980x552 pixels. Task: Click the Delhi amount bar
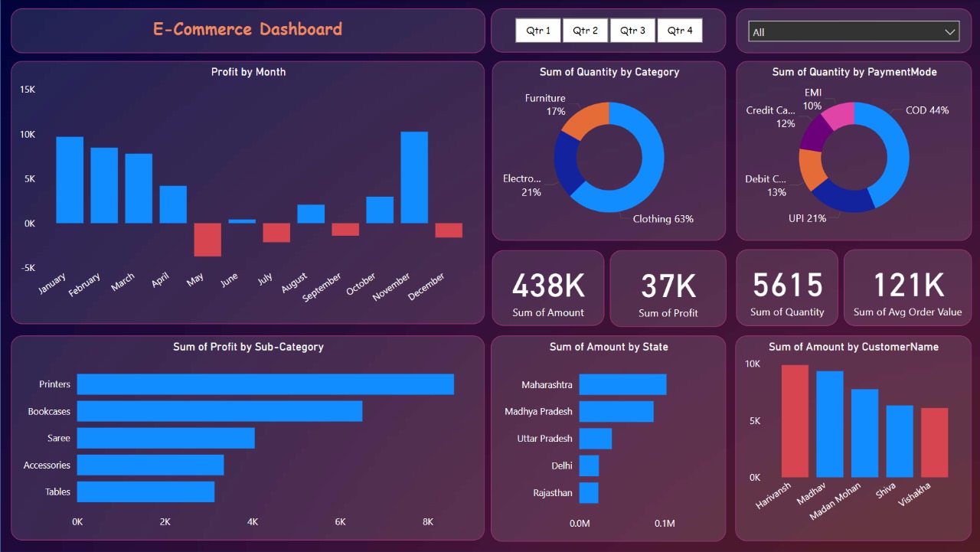(590, 465)
